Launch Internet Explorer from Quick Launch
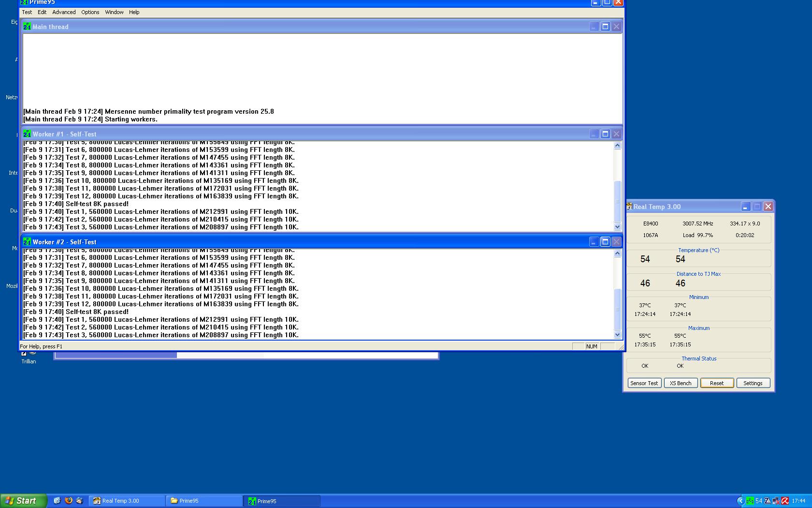812x508 pixels. (57, 501)
